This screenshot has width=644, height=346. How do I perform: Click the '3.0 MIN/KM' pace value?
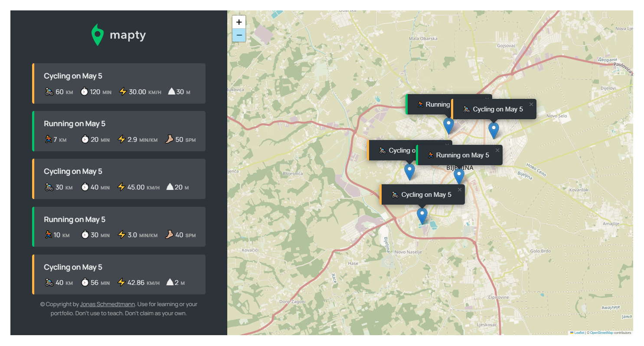tap(143, 235)
